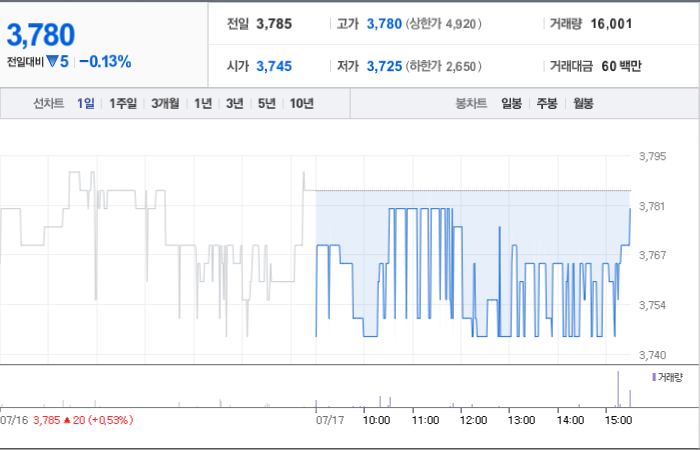Click the 10:00 time axis label
The height and width of the screenshot is (450, 700).
point(376,420)
